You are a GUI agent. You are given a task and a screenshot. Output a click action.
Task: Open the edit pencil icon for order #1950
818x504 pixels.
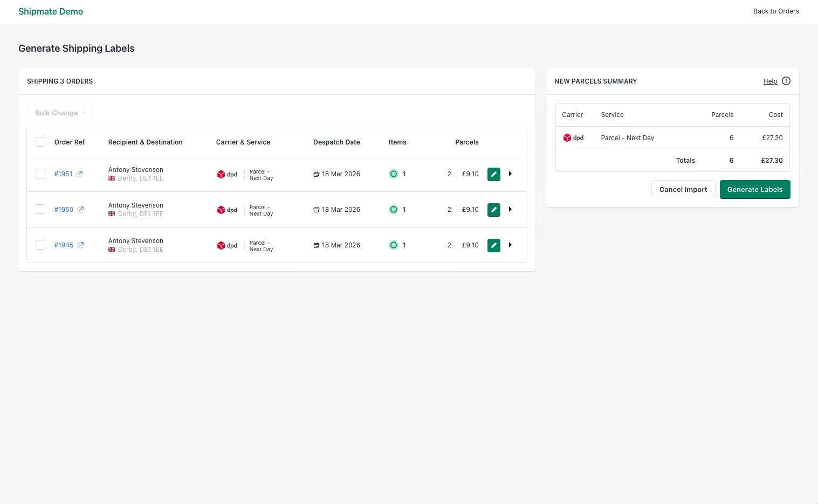(493, 209)
